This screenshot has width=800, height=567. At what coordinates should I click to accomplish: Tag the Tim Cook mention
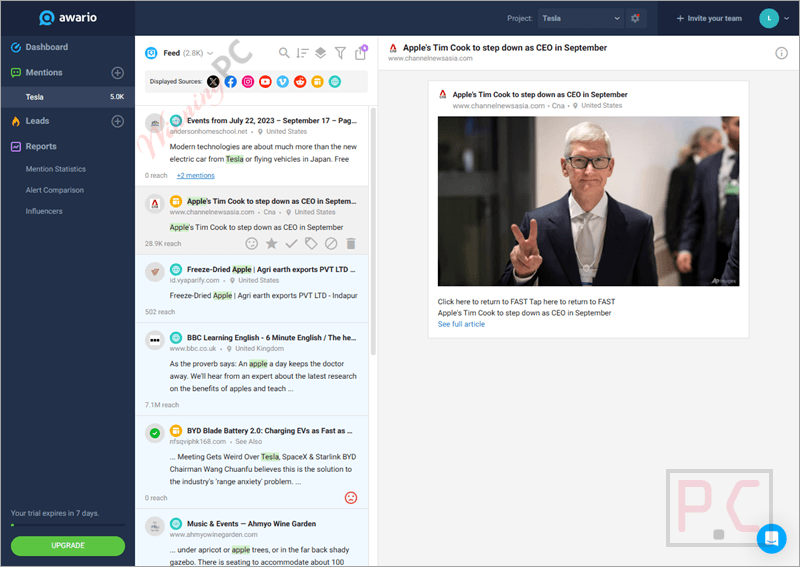(311, 244)
